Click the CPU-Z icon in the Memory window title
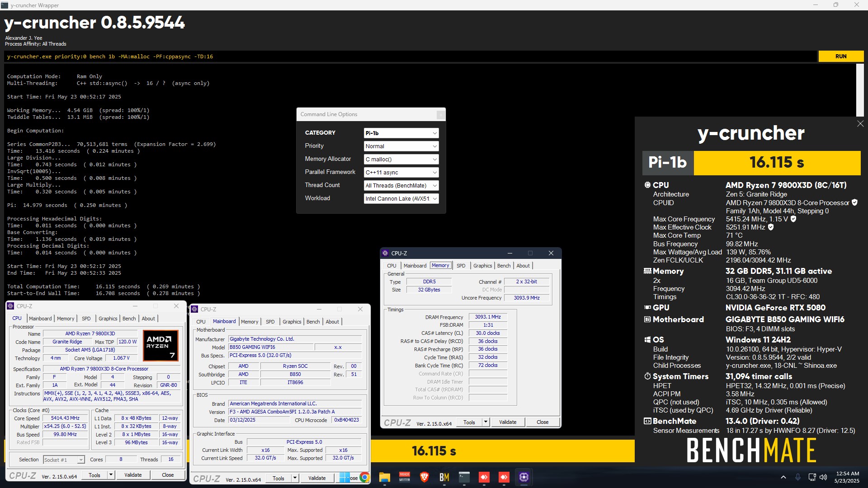Screen dimensions: 868x488 click(385, 253)
